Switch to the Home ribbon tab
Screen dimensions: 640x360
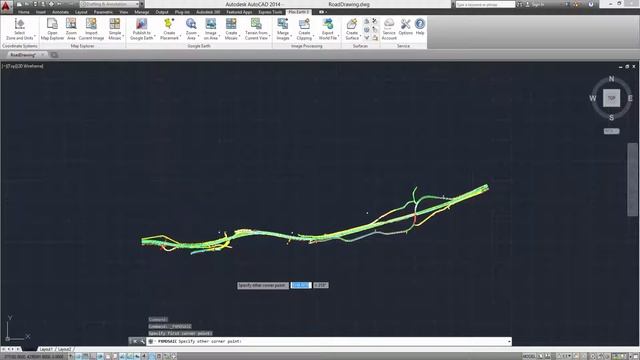(24, 12)
